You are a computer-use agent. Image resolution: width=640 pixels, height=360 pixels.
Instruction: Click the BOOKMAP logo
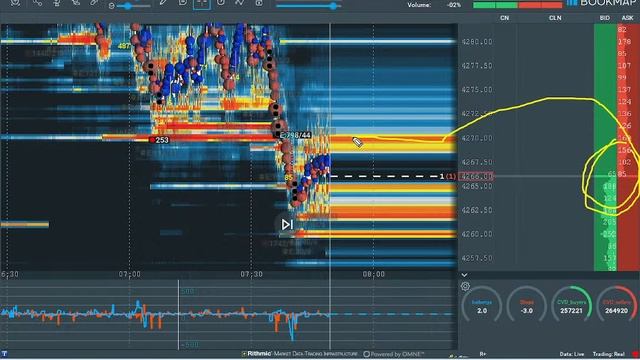point(602,3)
